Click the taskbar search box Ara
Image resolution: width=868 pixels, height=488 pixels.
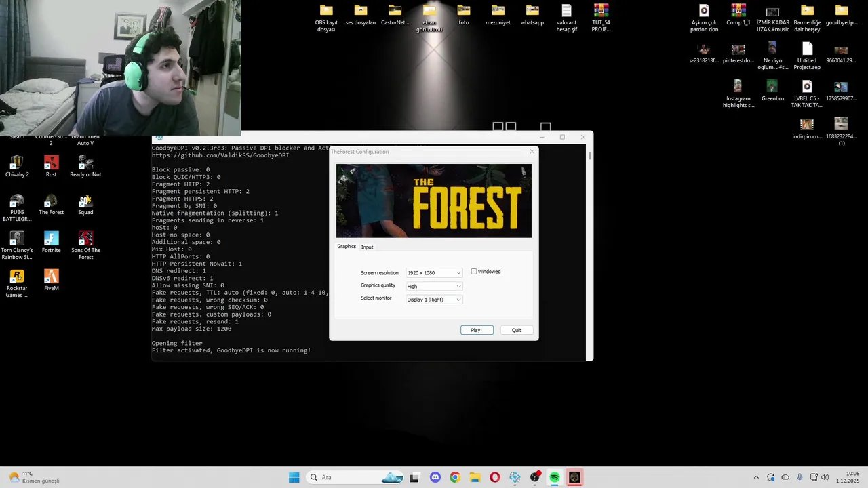click(356, 477)
